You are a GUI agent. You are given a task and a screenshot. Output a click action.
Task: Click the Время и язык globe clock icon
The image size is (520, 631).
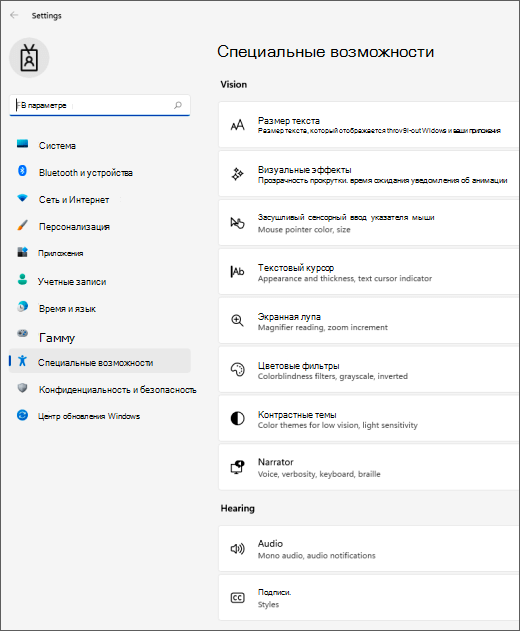(x=23, y=307)
